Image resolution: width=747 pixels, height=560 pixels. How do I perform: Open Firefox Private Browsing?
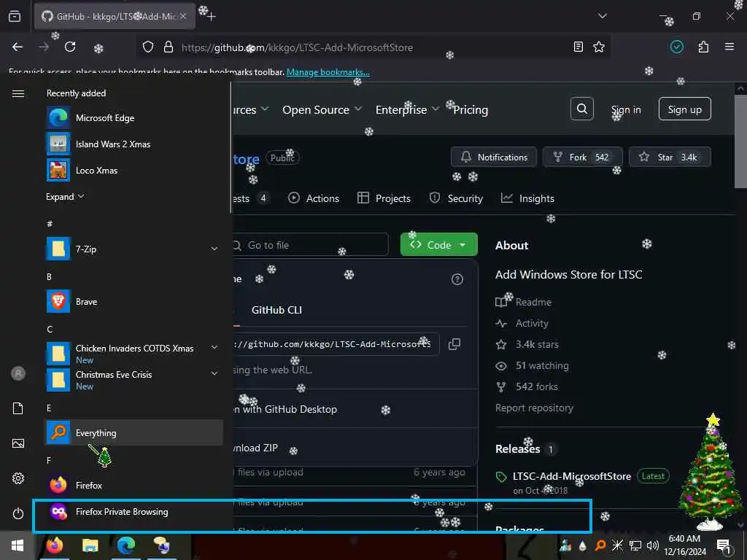click(134, 511)
